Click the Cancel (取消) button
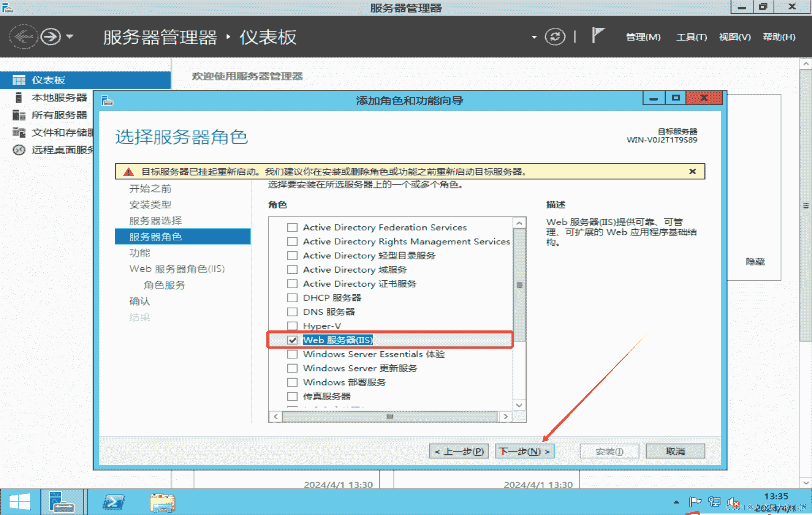The width and height of the screenshot is (812, 515). pyautogui.click(x=675, y=451)
